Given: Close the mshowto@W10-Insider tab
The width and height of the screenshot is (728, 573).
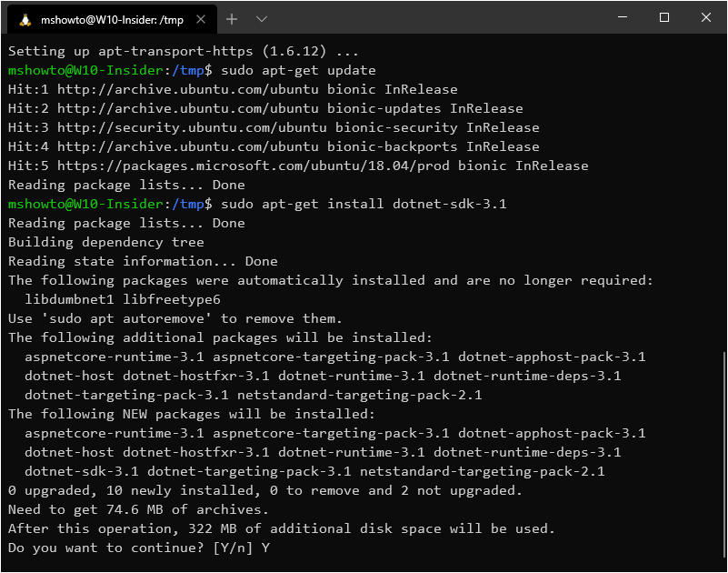Looking at the screenshot, I should point(201,19).
